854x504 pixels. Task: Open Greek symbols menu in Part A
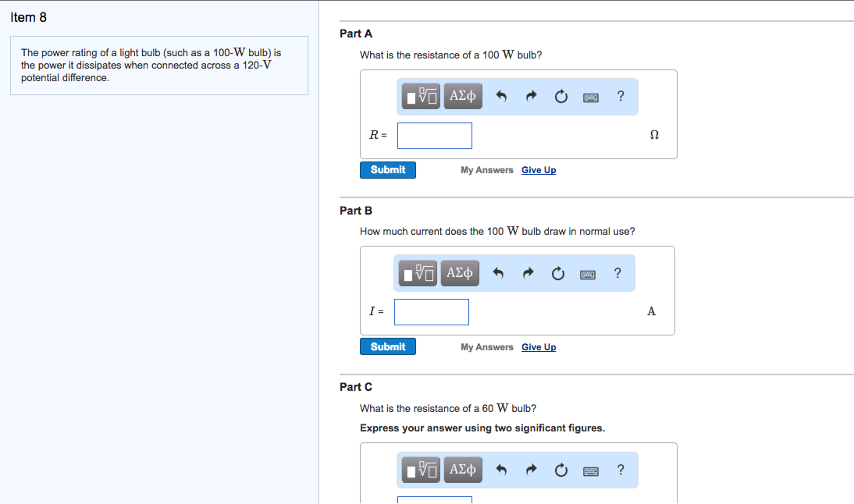(463, 96)
